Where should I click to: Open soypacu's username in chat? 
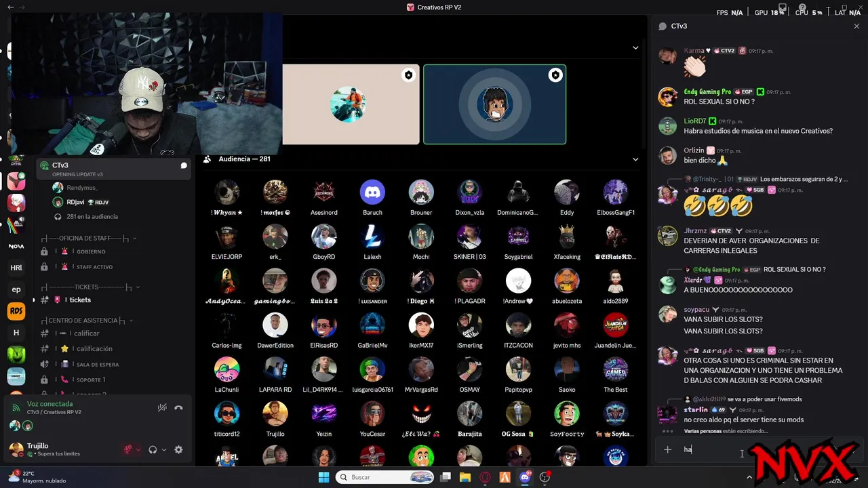point(696,310)
